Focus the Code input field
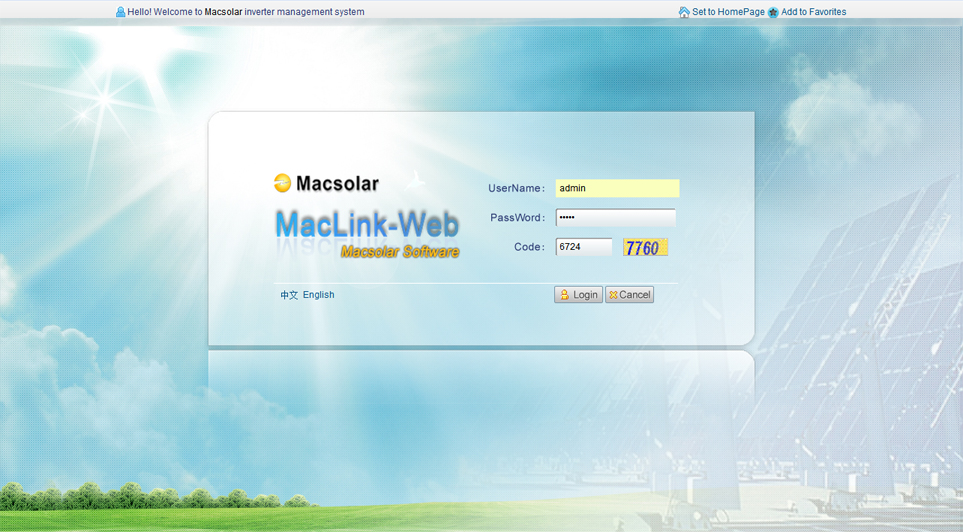The height and width of the screenshot is (532, 963). pos(583,247)
